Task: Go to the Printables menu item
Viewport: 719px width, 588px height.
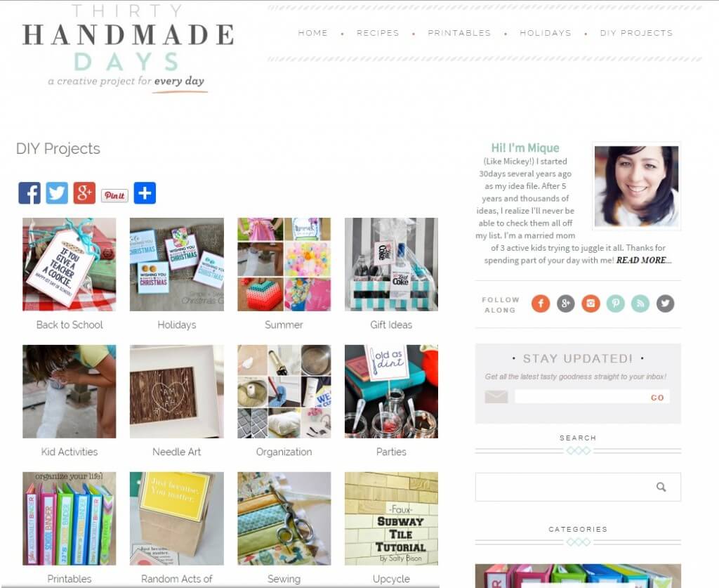Action: click(x=459, y=33)
